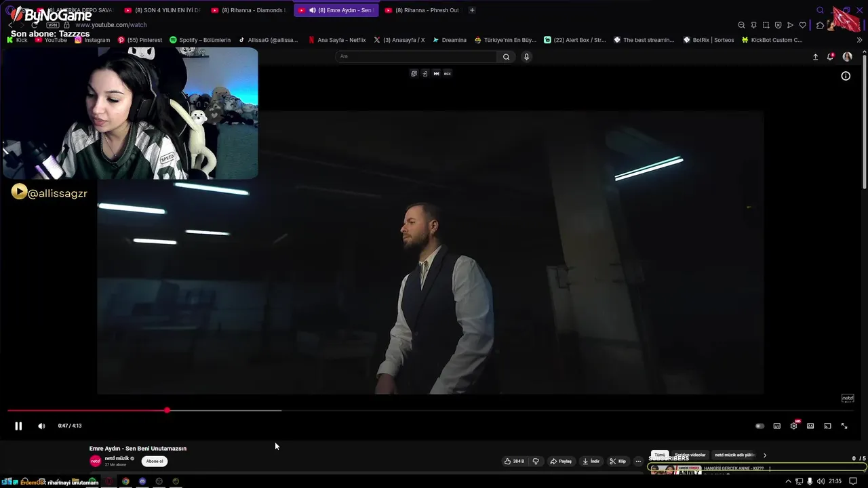The width and height of the screenshot is (868, 488).
Task: Show video info card icon
Action: (846, 76)
